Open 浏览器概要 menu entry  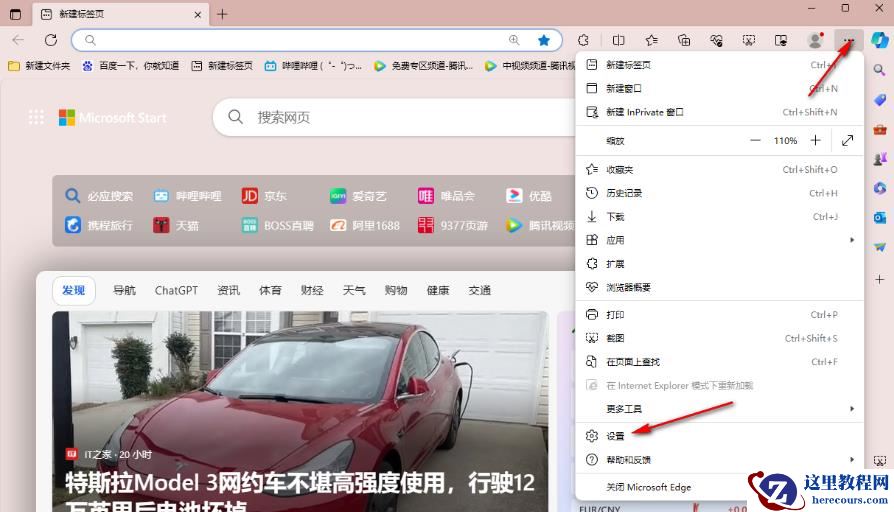[x=720, y=287]
